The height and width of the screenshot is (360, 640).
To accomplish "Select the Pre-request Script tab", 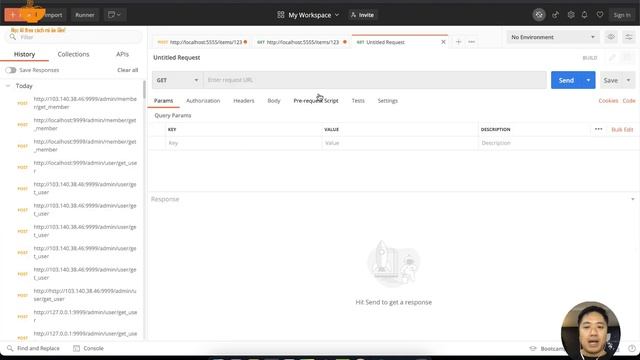I will pos(316,100).
